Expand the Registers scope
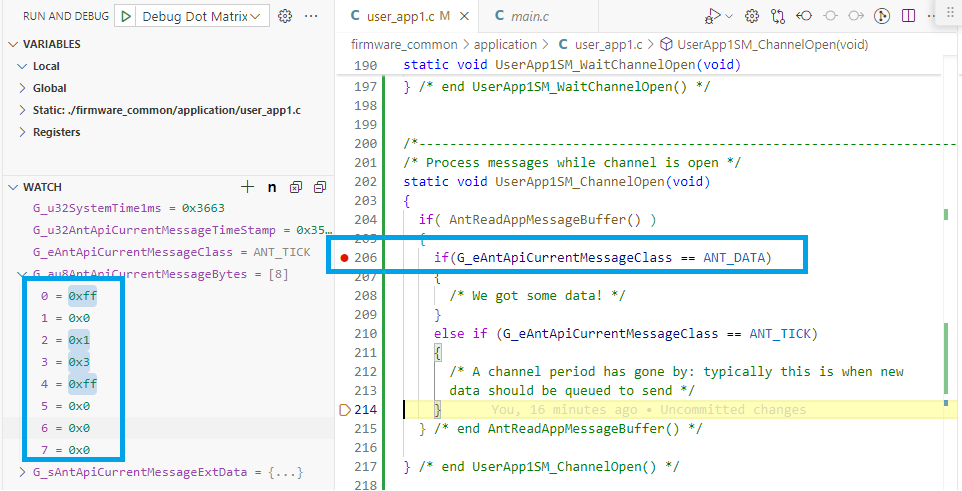 [23, 132]
